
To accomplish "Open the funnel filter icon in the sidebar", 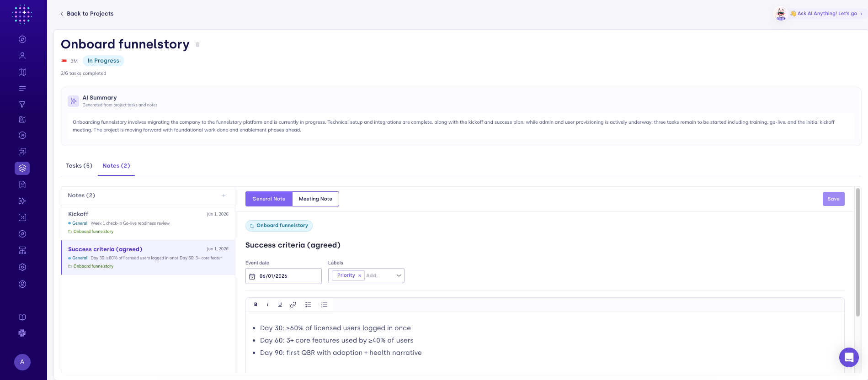I will coord(22,105).
